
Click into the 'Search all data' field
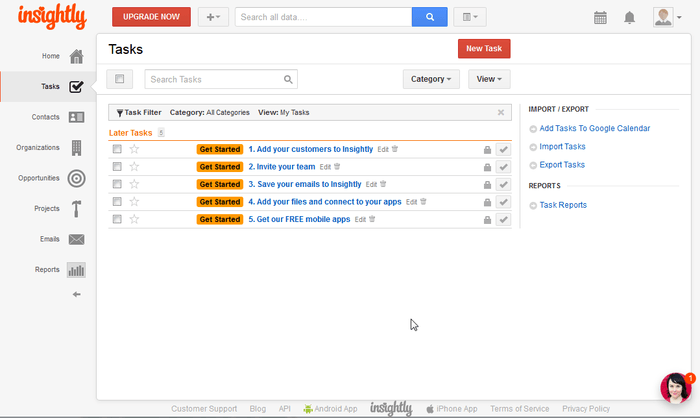324,17
